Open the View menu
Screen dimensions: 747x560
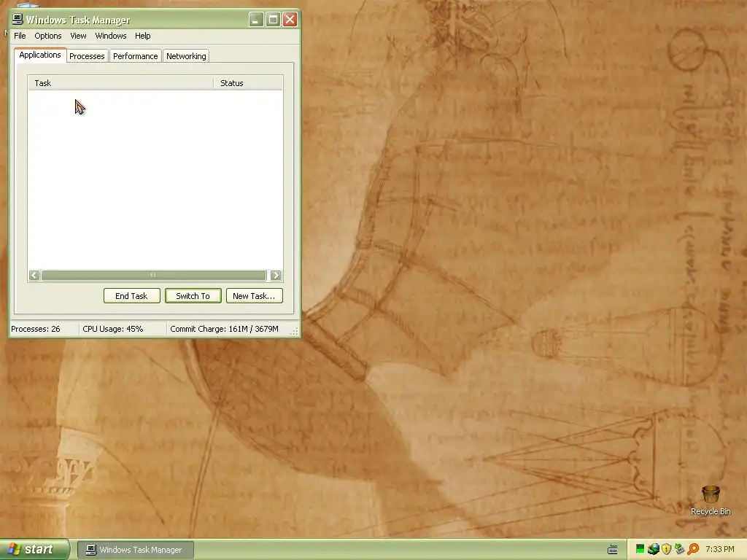click(x=78, y=36)
